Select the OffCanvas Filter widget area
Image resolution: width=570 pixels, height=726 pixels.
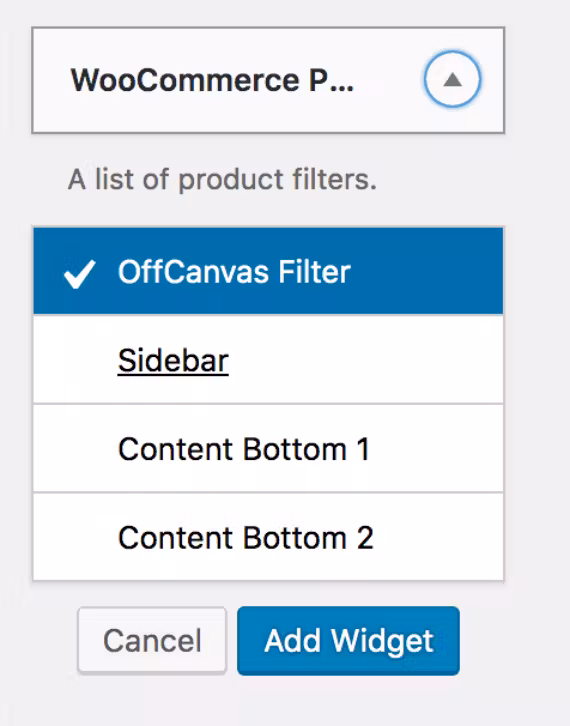tap(268, 271)
